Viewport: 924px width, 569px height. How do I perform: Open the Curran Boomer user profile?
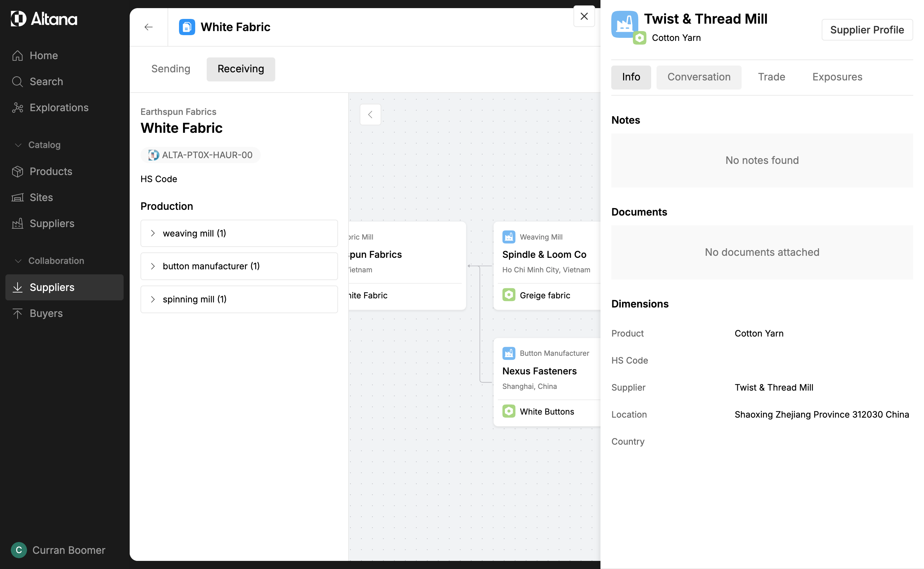(58, 550)
